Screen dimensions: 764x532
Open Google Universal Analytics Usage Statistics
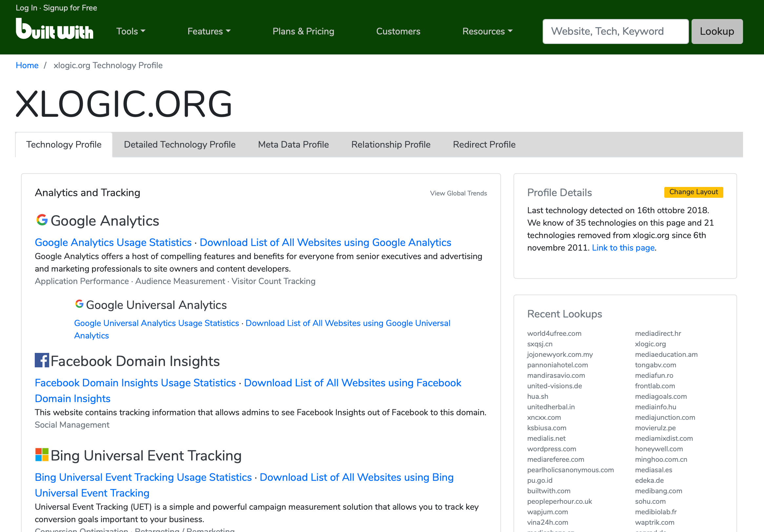[157, 323]
